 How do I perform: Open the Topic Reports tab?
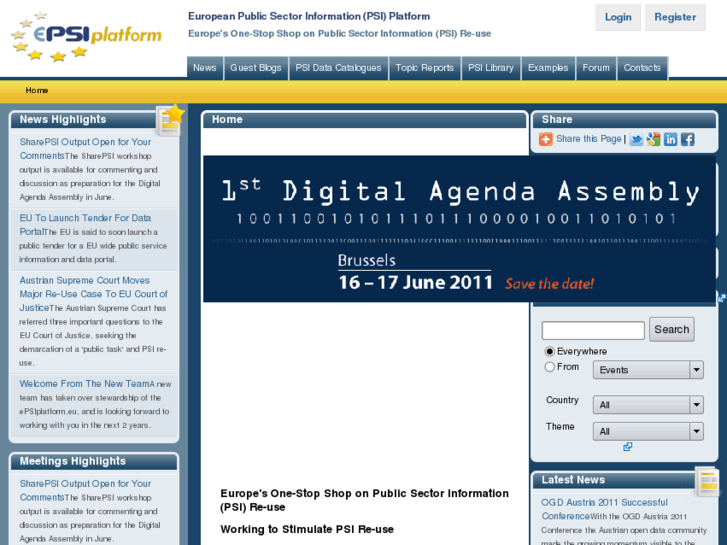pos(425,68)
